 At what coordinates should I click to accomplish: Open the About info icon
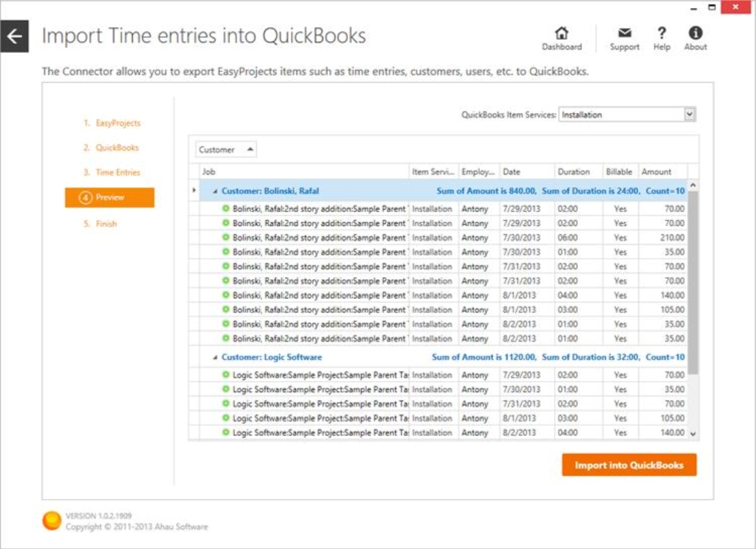click(x=695, y=33)
